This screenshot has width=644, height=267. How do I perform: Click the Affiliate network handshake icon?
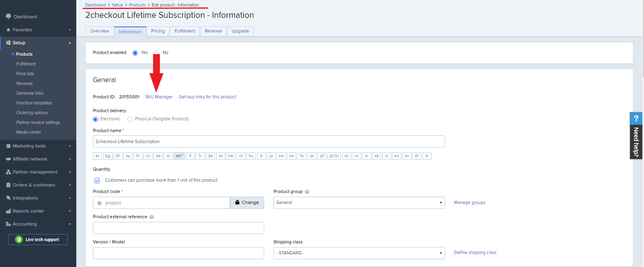9,159
